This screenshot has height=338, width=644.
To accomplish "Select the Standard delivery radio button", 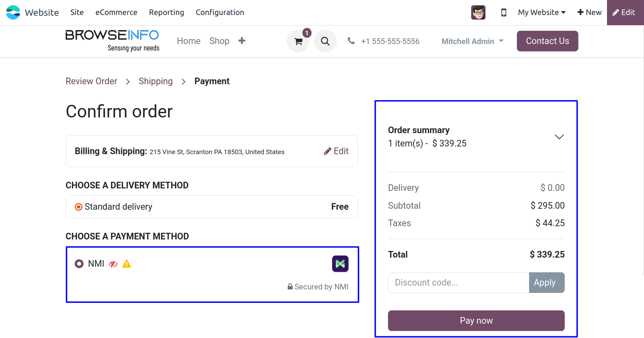I will pyautogui.click(x=79, y=207).
